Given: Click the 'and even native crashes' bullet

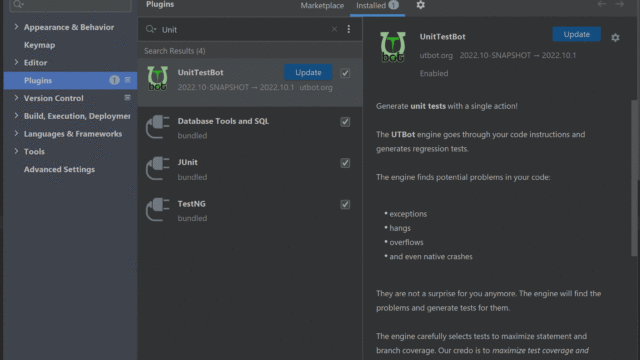Looking at the screenshot, I should pos(431,257).
